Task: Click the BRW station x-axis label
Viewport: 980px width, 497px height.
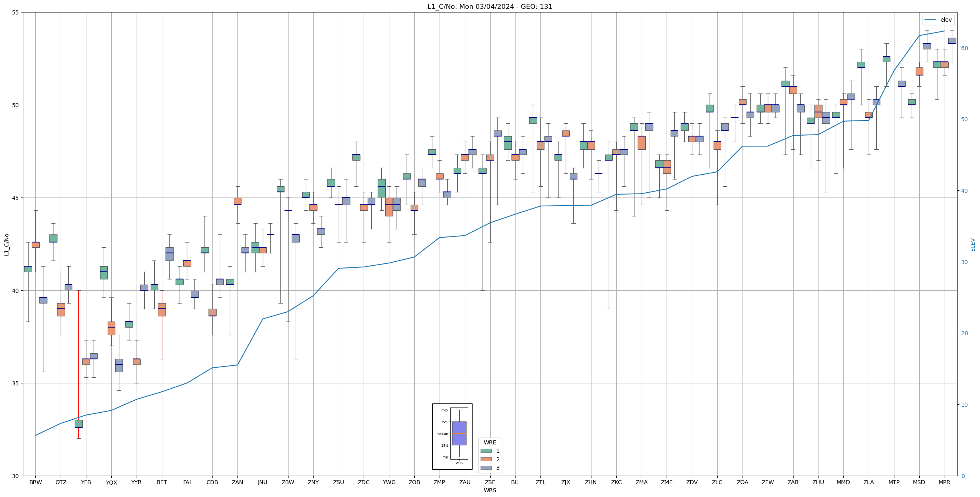Action: pos(35,482)
